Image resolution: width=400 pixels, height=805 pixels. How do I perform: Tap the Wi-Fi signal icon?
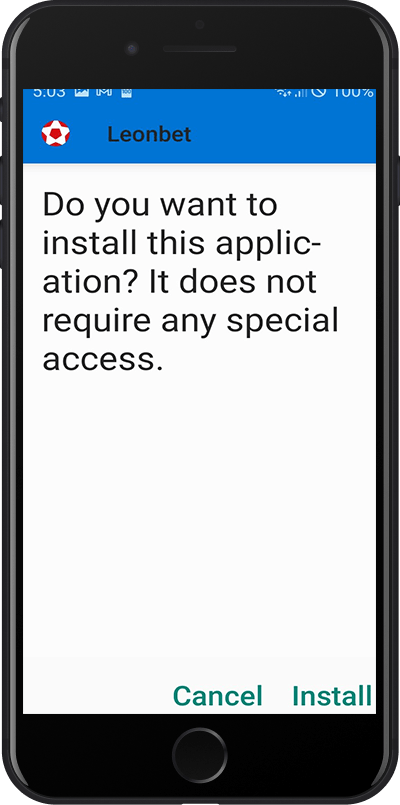(283, 92)
